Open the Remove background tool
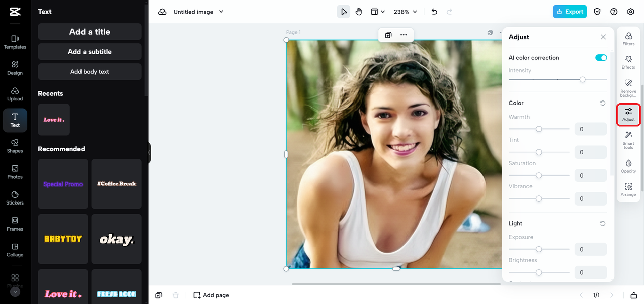The image size is (644, 304). (x=628, y=88)
